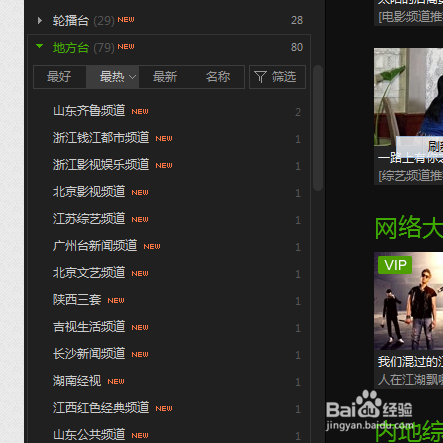Open 长沙新闻频道 channel
Screen dimensions: 443x443
coord(89,354)
